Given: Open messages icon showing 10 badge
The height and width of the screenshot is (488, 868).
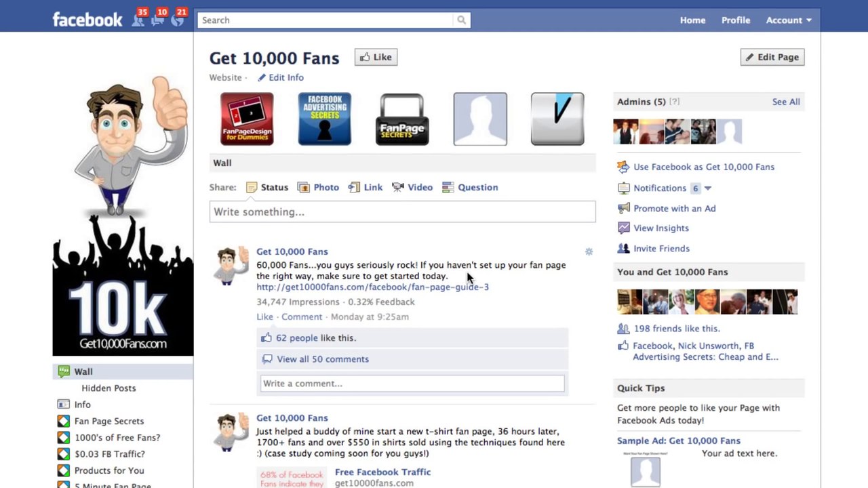Looking at the screenshot, I should click(x=159, y=19).
